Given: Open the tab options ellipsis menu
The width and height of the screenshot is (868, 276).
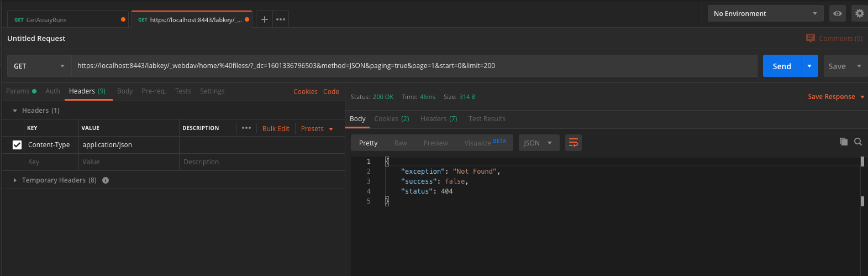Looking at the screenshot, I should tap(281, 19).
